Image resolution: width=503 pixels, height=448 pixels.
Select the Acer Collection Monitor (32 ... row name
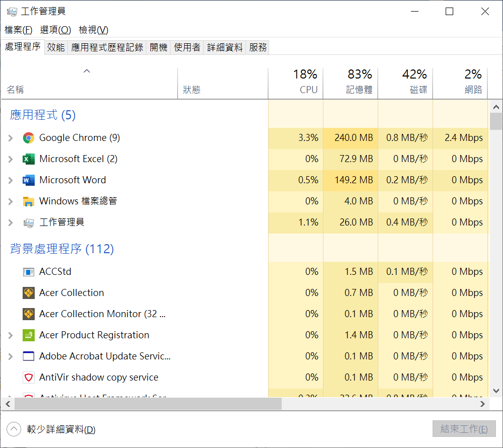tap(102, 314)
